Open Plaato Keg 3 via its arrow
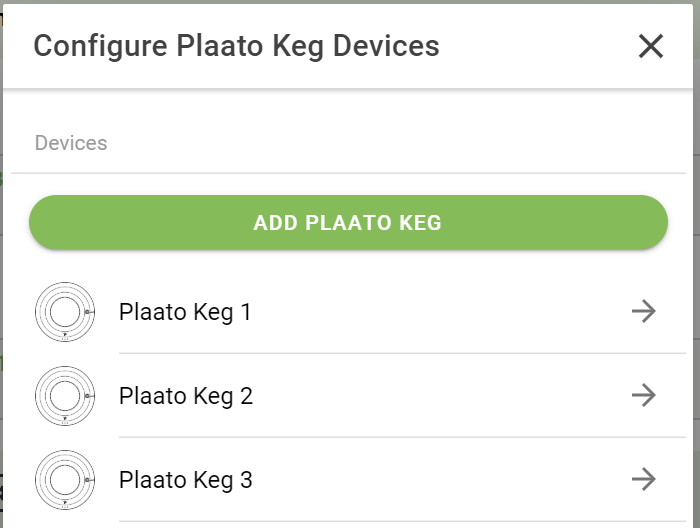This screenshot has width=700, height=528. 644,479
